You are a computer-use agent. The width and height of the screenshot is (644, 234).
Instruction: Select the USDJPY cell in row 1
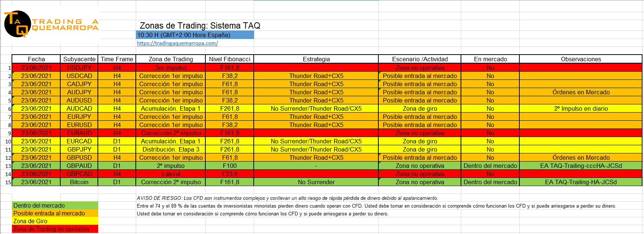pos(79,68)
